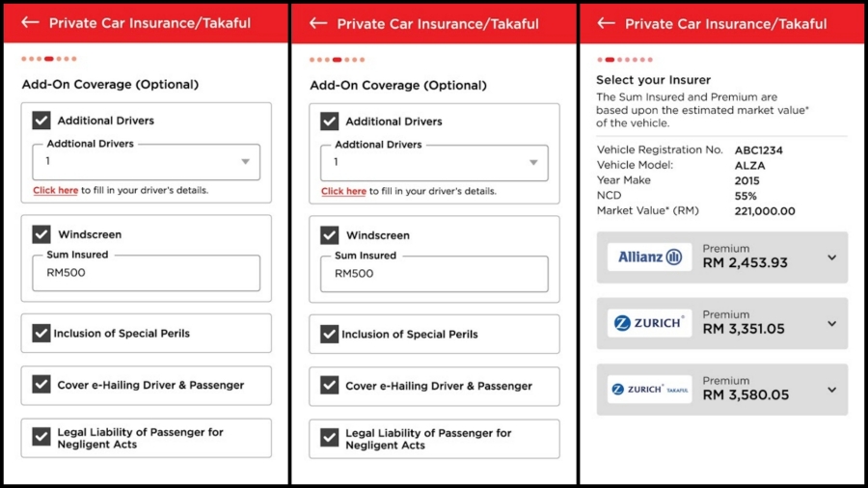This screenshot has height=488, width=868.
Task: Select the Allianz insurer logo
Action: 649,257
